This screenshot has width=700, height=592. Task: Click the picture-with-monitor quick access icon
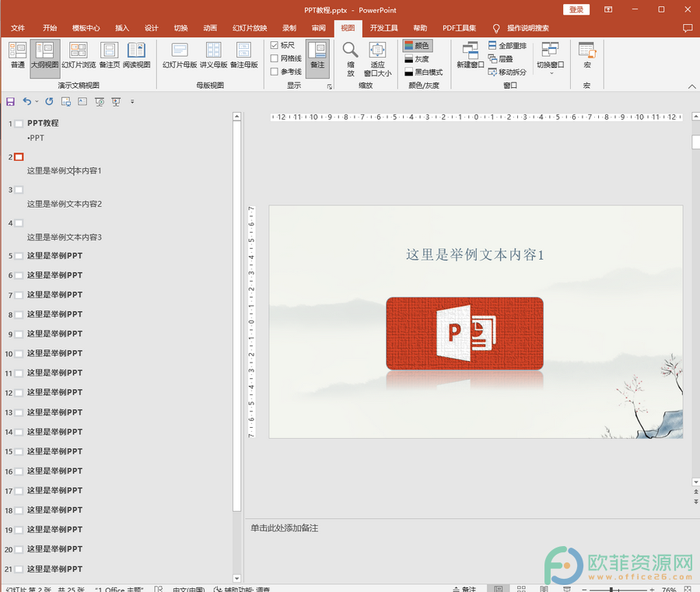coord(66,102)
